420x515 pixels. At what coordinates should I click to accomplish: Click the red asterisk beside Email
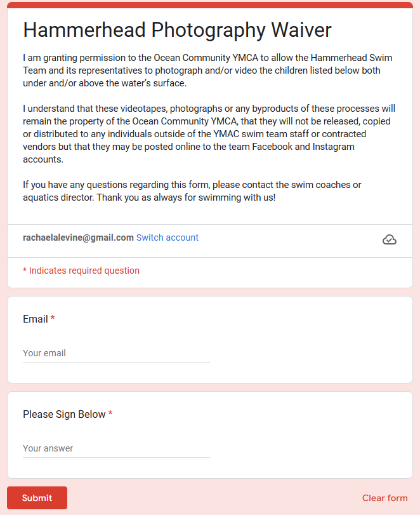(x=53, y=319)
